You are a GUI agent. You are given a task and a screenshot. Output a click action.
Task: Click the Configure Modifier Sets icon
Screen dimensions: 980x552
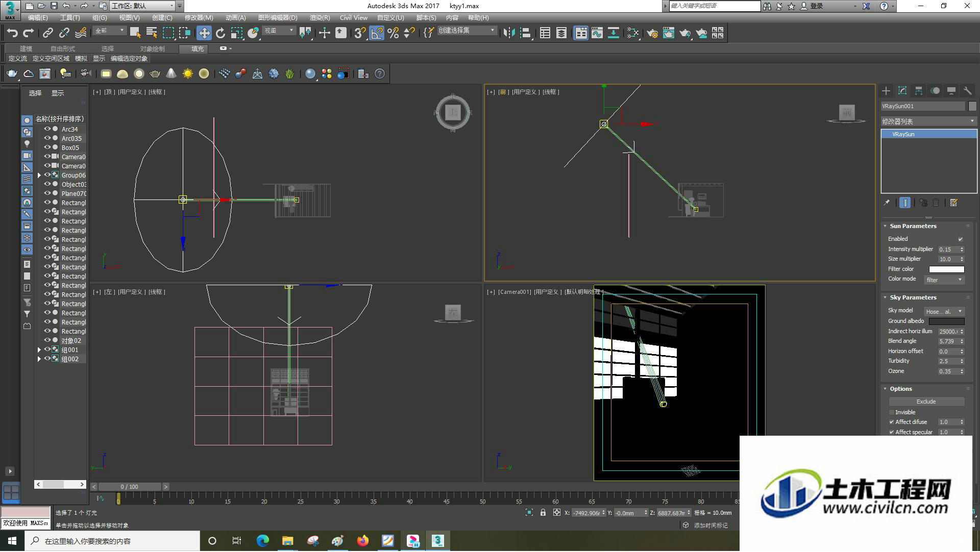click(953, 203)
